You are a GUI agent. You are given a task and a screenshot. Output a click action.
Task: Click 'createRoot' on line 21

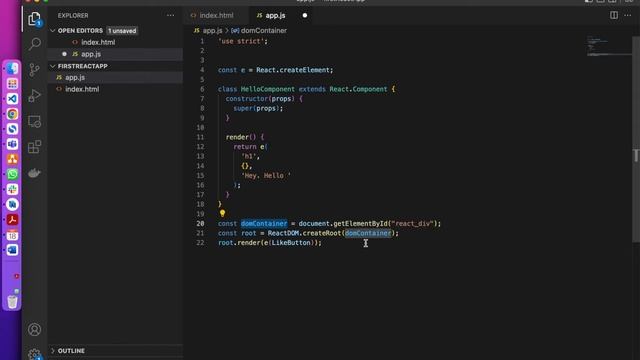tap(322, 233)
